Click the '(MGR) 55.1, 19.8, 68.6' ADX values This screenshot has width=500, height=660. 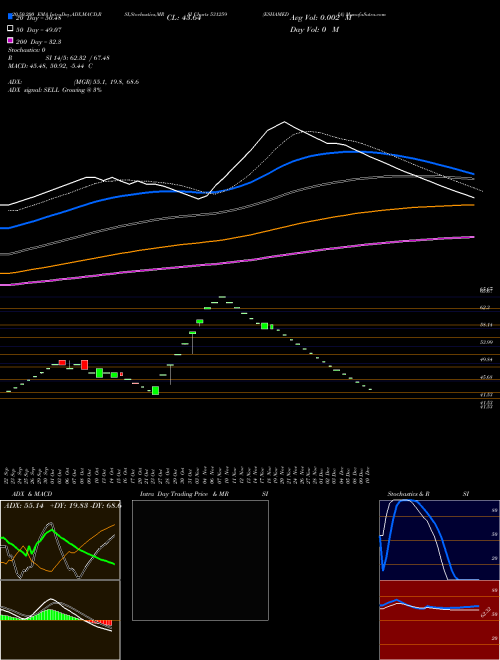[106, 82]
